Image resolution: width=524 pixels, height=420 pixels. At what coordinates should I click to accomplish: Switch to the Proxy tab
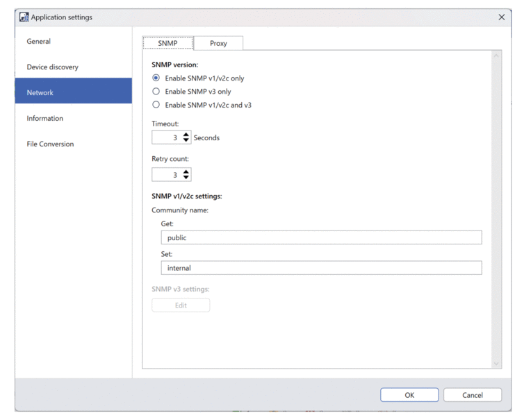pos(218,43)
